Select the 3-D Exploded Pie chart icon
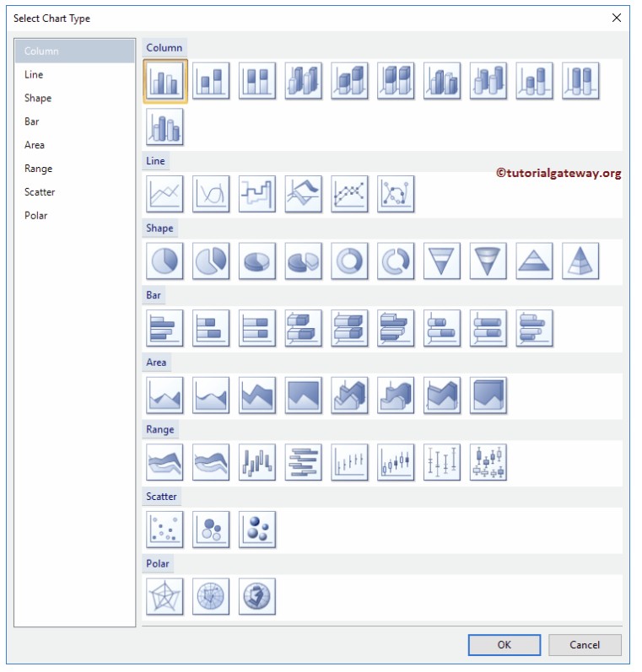The height and width of the screenshot is (672, 642). pos(304,261)
